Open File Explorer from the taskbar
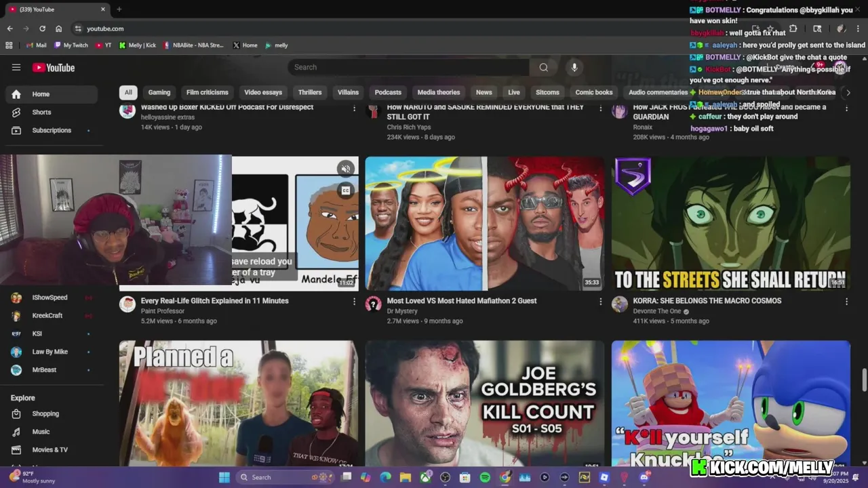 (406, 477)
